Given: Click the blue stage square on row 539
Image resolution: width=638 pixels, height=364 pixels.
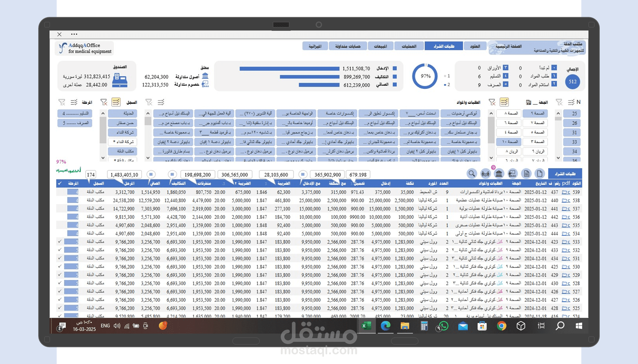Looking at the screenshot, I should [73, 192].
